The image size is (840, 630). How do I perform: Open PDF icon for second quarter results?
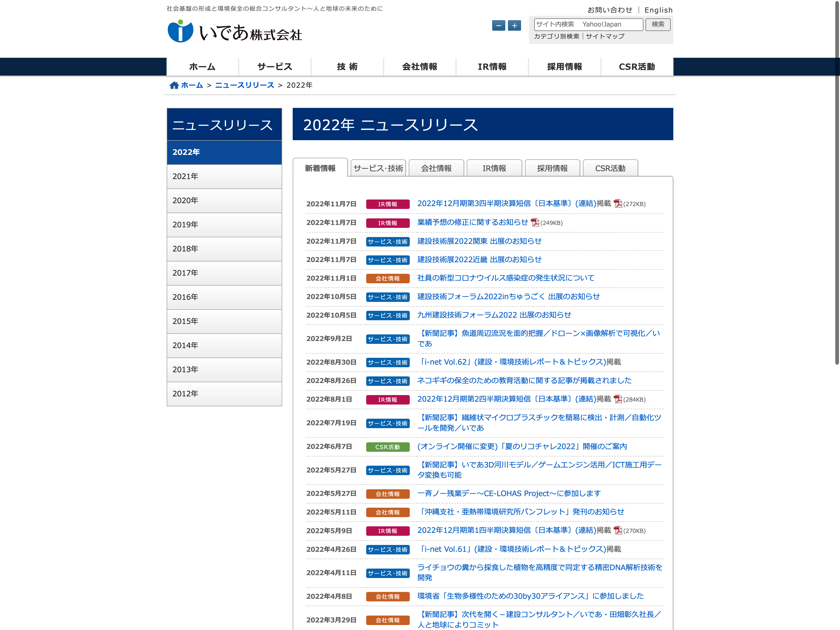pos(617,399)
